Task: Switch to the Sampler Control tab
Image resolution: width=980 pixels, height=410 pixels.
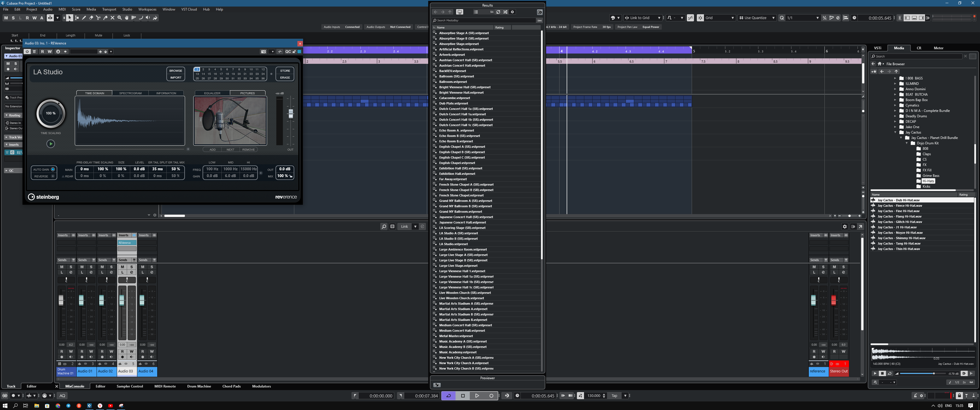Action: point(129,386)
